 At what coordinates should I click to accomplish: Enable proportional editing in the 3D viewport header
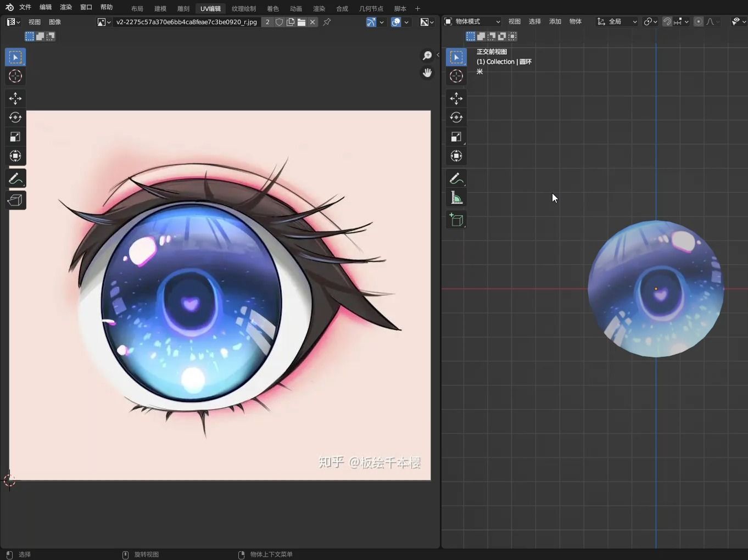tap(698, 21)
